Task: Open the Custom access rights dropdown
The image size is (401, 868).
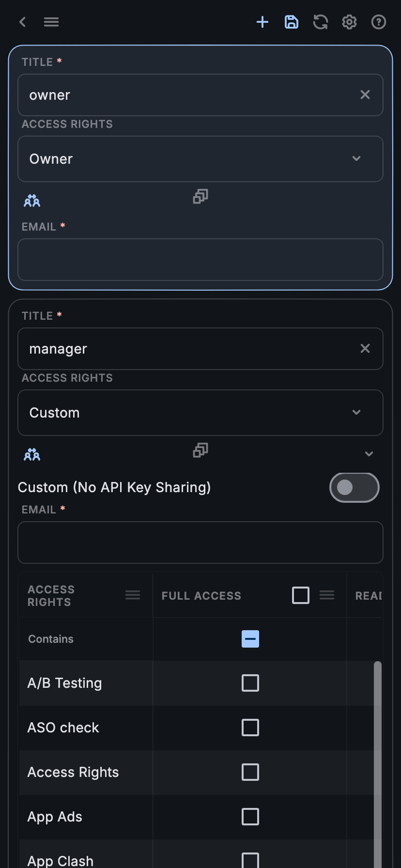Action: 200,413
